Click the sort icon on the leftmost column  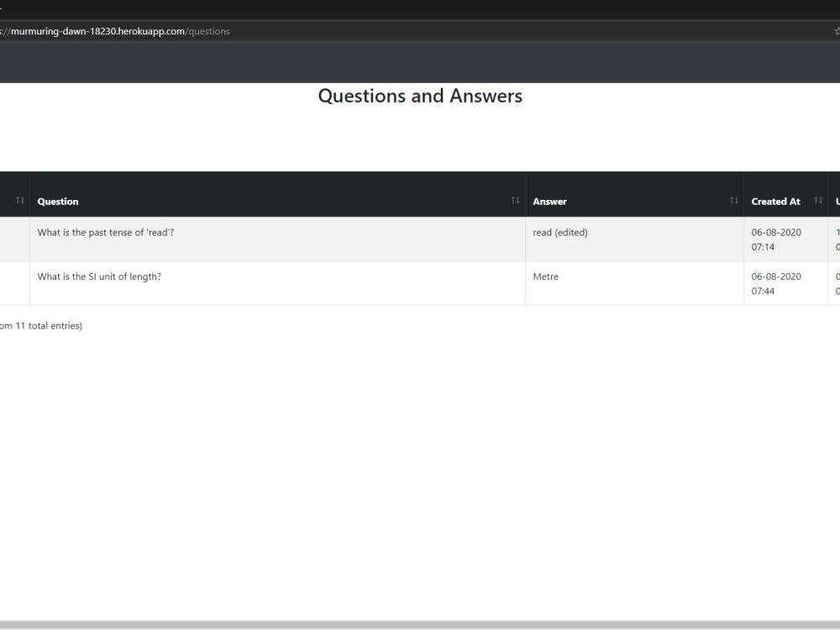coord(18,200)
